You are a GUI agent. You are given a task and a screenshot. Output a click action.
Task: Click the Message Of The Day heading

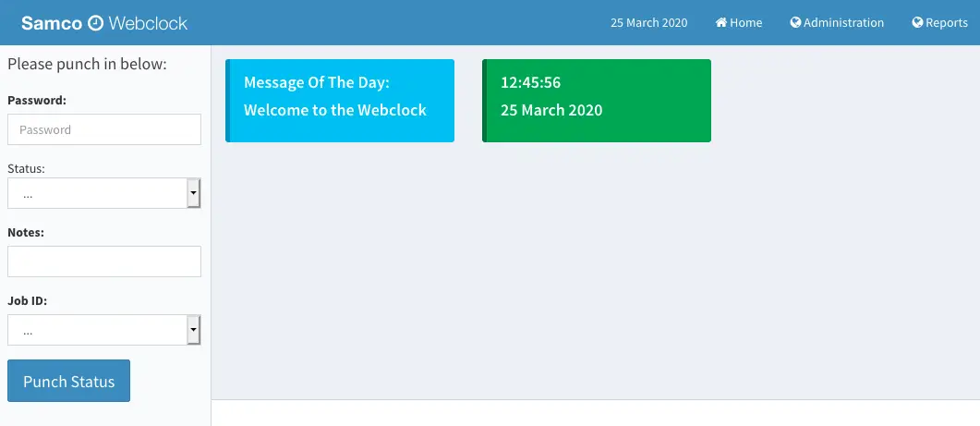tap(317, 82)
